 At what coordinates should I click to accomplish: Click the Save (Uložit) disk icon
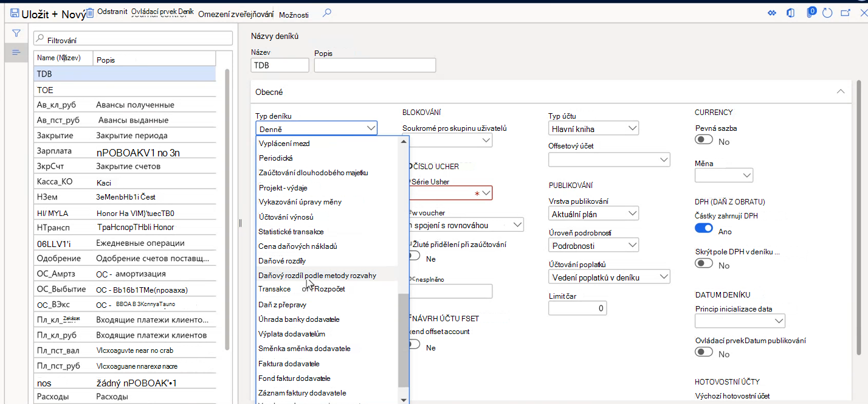click(15, 13)
